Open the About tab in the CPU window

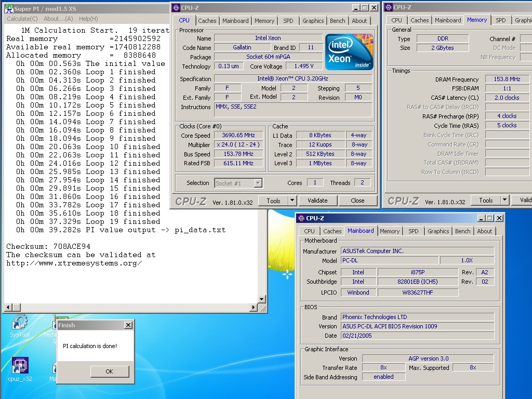(360, 21)
